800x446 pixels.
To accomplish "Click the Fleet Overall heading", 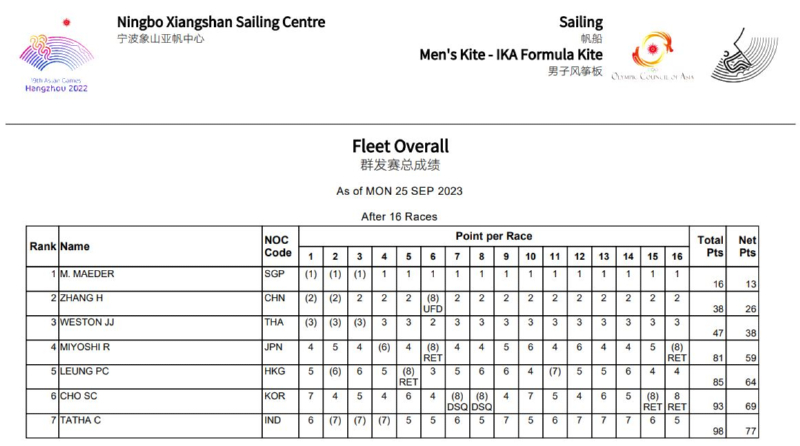I will pyautogui.click(x=400, y=146).
